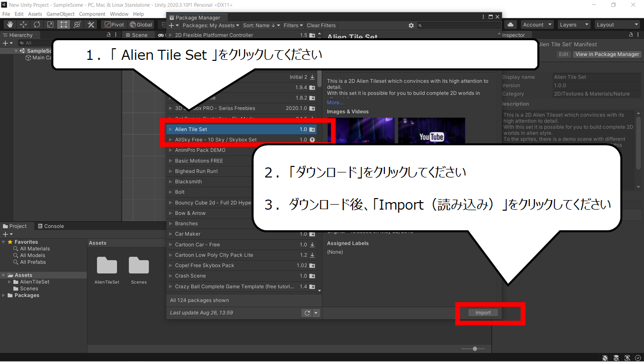Select the combined Transform tool
644x362 pixels.
click(77, 25)
